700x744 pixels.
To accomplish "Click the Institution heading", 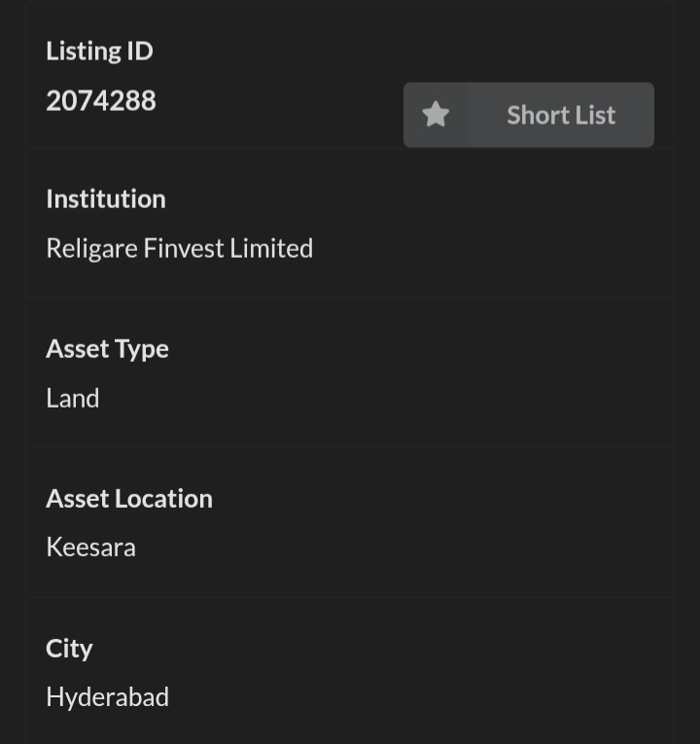I will pos(105,198).
